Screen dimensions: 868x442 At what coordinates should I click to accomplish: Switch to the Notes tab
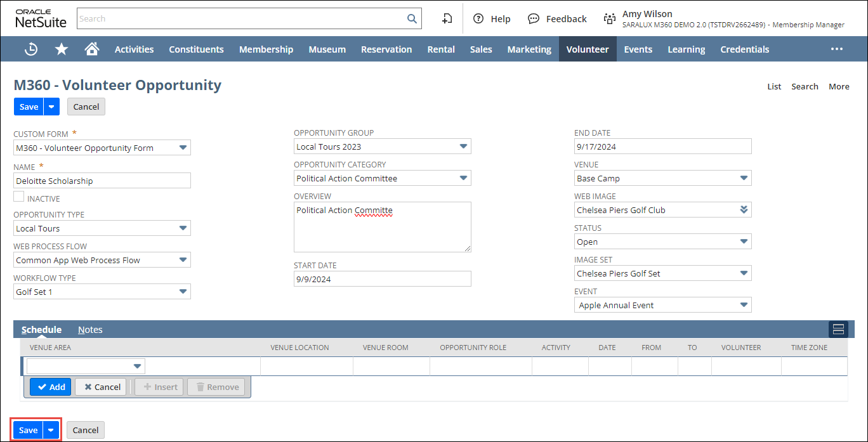[90, 330]
